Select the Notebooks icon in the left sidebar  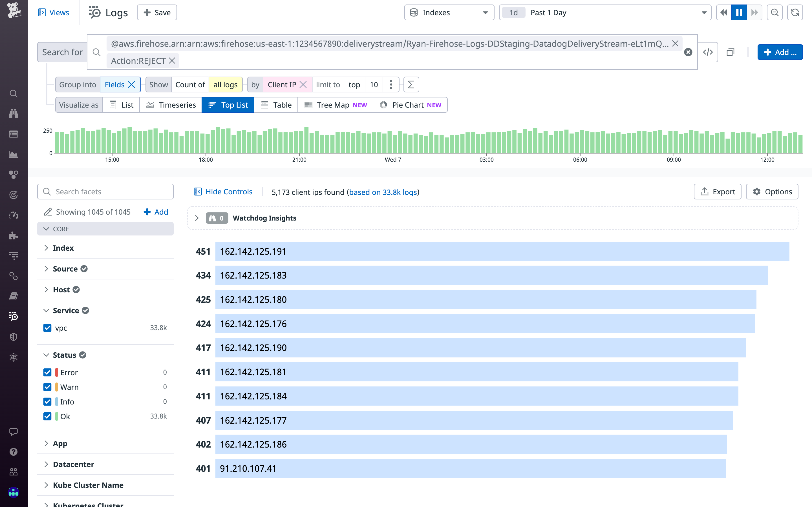point(14,296)
